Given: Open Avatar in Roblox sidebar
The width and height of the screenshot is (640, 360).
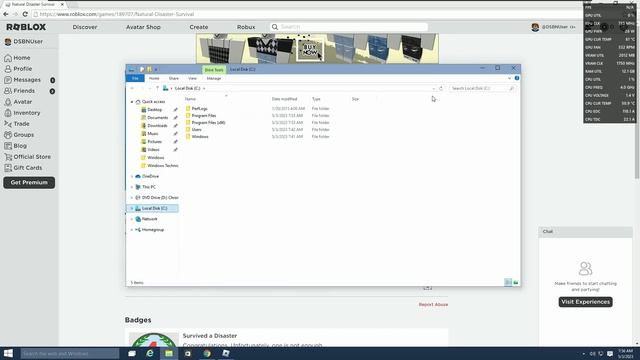Looking at the screenshot, I should coord(18,102).
